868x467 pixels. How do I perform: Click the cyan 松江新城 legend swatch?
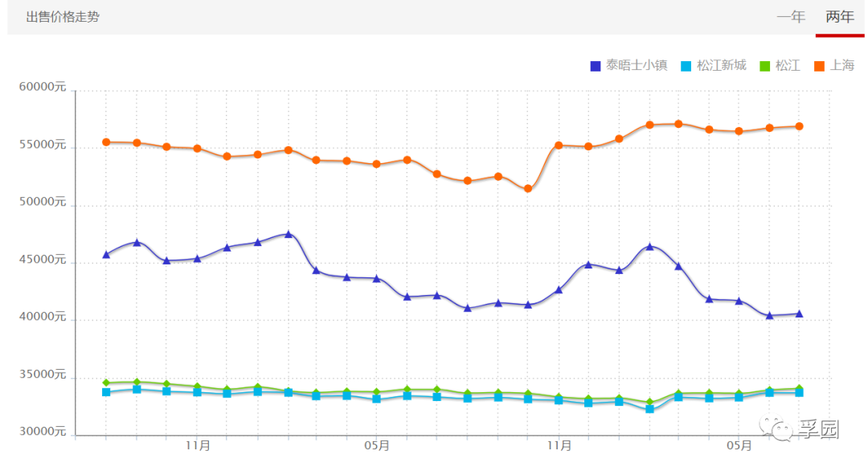(686, 66)
